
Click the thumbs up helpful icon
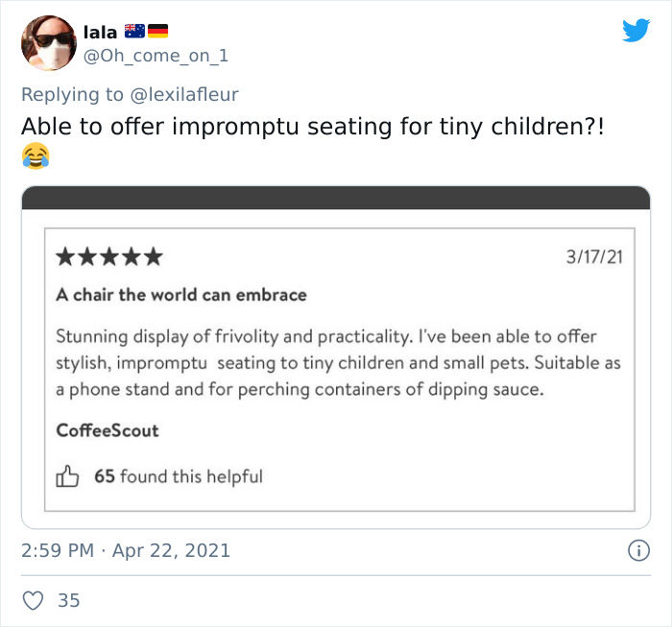(x=67, y=476)
